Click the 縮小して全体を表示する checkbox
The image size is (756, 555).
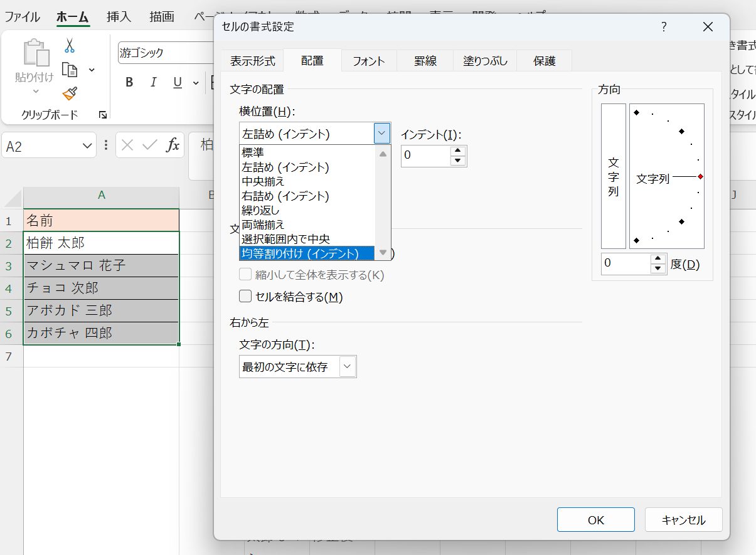[245, 275]
